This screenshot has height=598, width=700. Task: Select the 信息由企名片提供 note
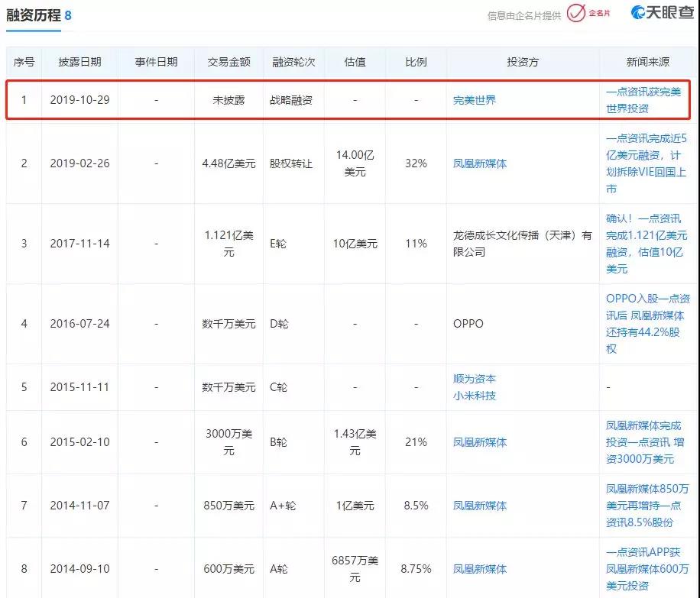(524, 16)
